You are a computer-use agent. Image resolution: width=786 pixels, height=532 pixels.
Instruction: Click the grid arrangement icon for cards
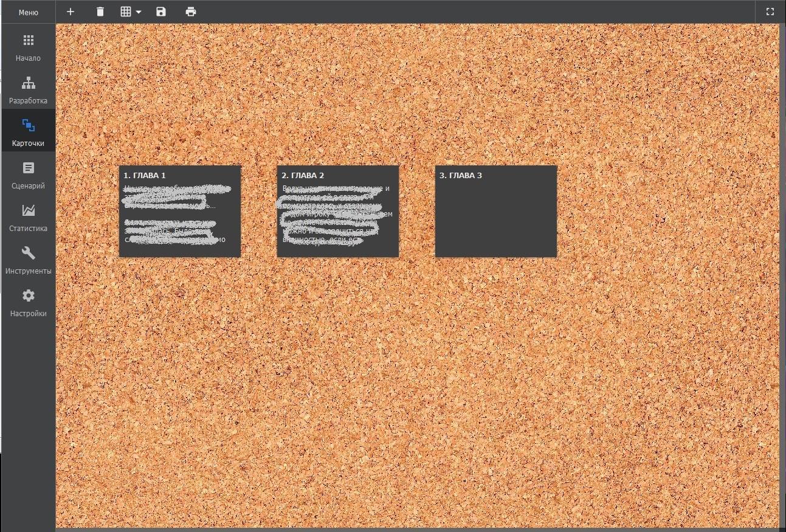coord(126,12)
